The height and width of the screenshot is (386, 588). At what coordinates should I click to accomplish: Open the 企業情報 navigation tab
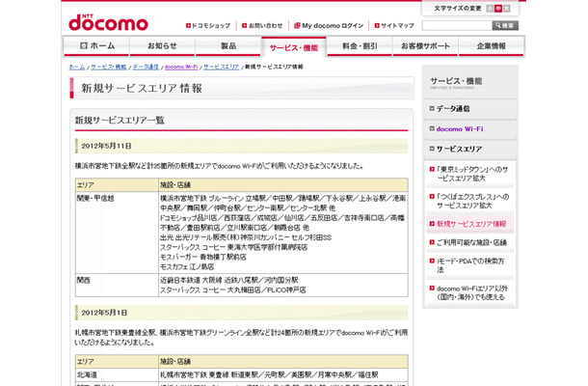(x=492, y=46)
